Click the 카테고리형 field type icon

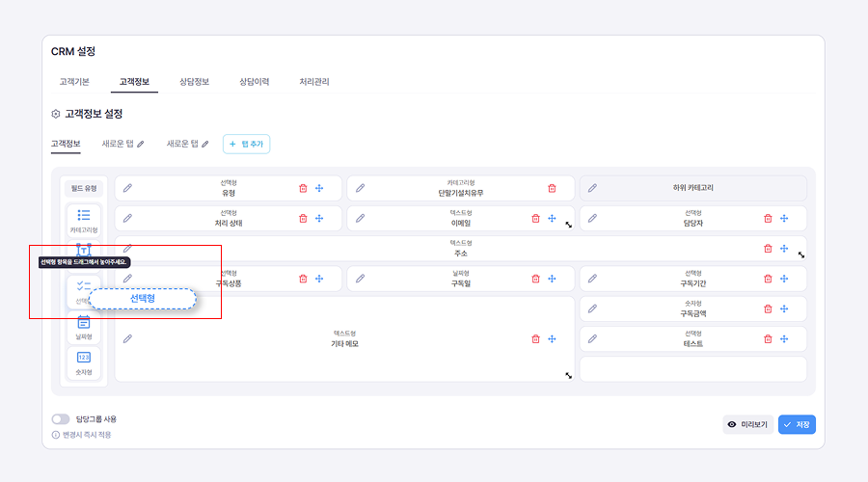pyautogui.click(x=84, y=215)
